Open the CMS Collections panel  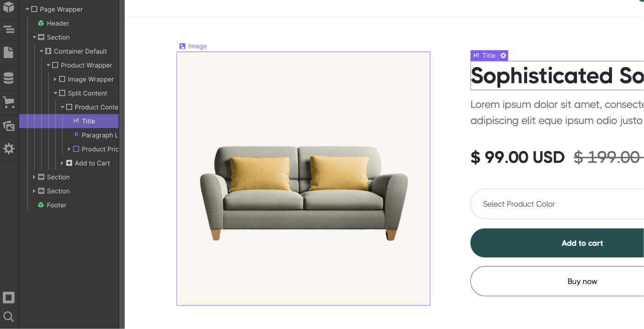coord(9,78)
